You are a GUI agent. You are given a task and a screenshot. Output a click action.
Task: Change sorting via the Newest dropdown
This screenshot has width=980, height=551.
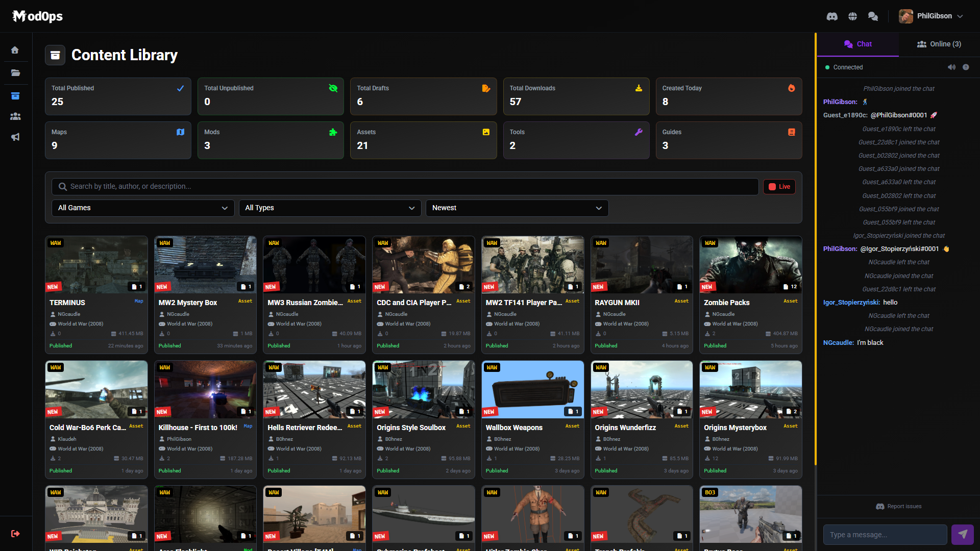point(517,208)
